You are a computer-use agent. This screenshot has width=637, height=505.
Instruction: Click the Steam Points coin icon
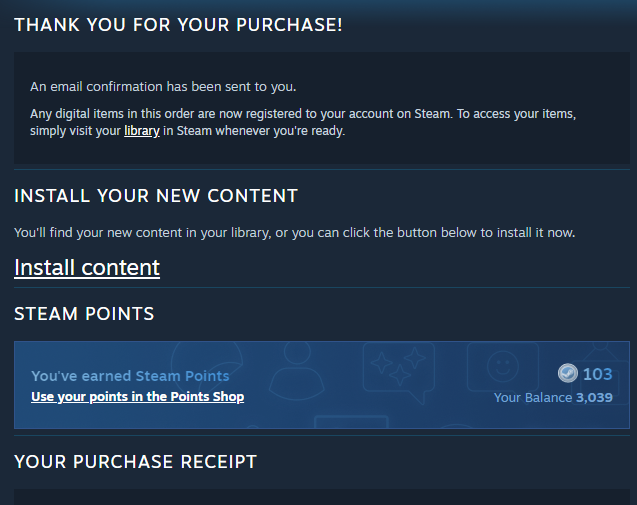pyautogui.click(x=568, y=373)
